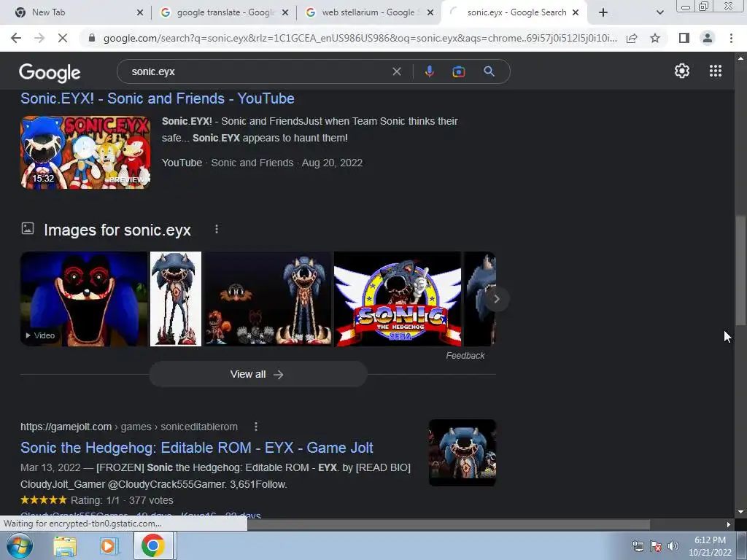Launch the media player taskbar icon

pos(108,546)
